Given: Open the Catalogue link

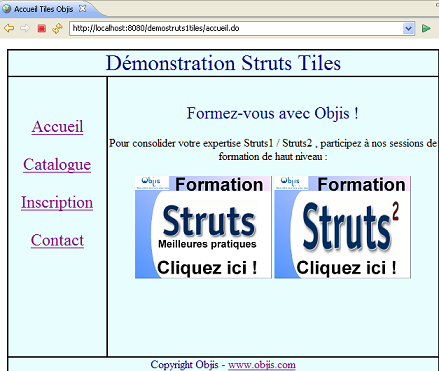Looking at the screenshot, I should 57,165.
